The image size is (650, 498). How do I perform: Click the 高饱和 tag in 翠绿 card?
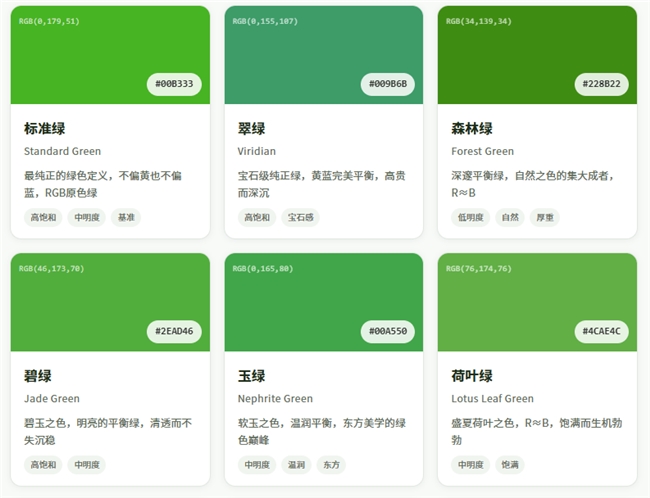tap(257, 218)
